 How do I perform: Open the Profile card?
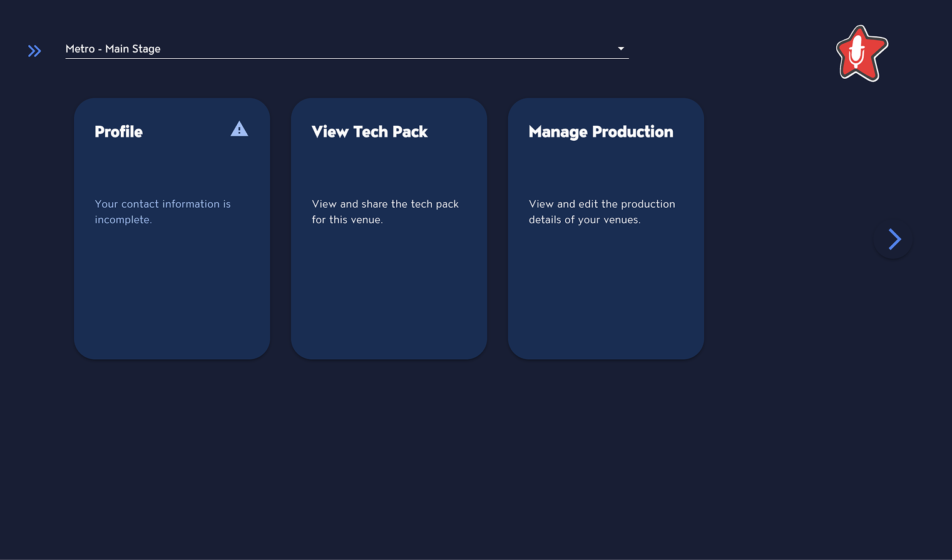[172, 228]
